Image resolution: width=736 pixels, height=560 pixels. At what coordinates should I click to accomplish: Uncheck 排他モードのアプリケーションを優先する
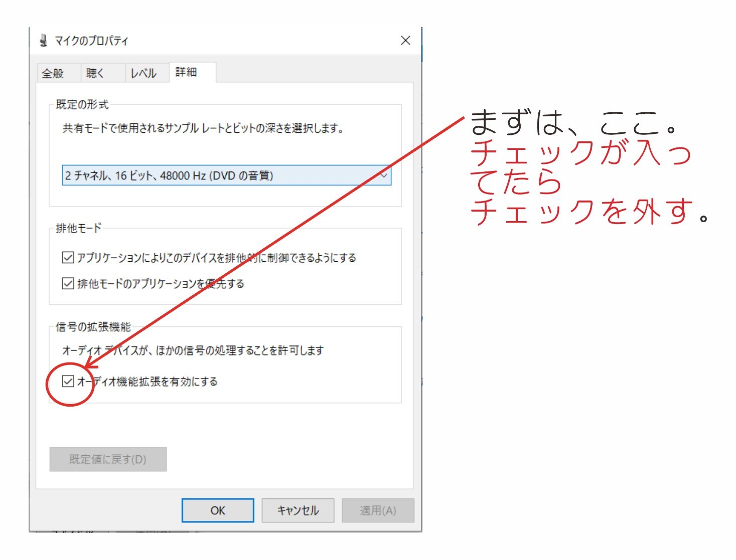(x=68, y=284)
